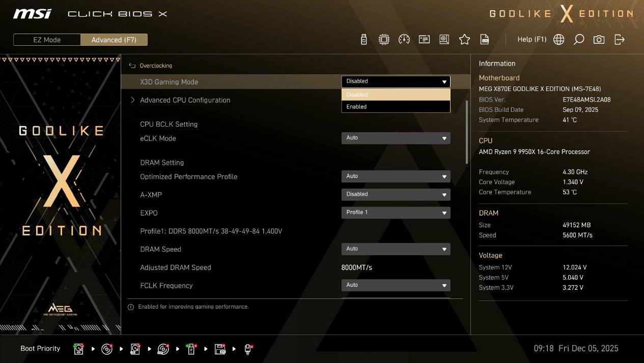Open the FCLK Frequency dropdown
Screen dimensions: 644x363
pos(396,285)
